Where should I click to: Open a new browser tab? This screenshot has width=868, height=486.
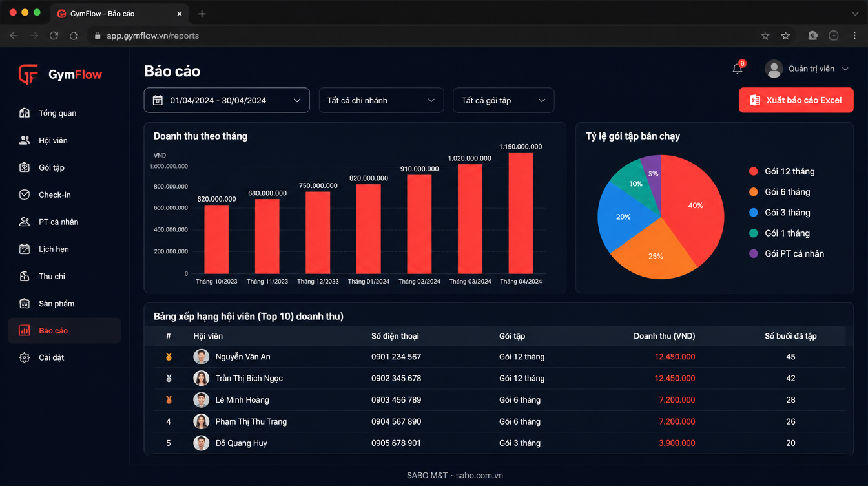click(x=202, y=14)
